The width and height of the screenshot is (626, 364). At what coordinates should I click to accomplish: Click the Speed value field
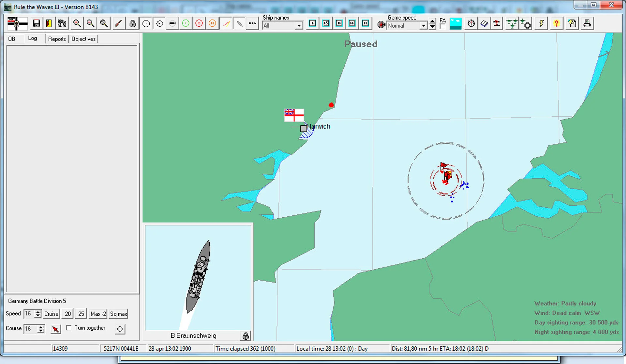(x=29, y=313)
